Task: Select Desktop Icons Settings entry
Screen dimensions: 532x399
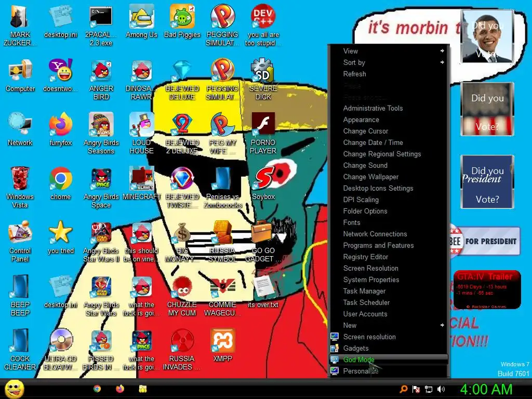Action: [x=389, y=188]
